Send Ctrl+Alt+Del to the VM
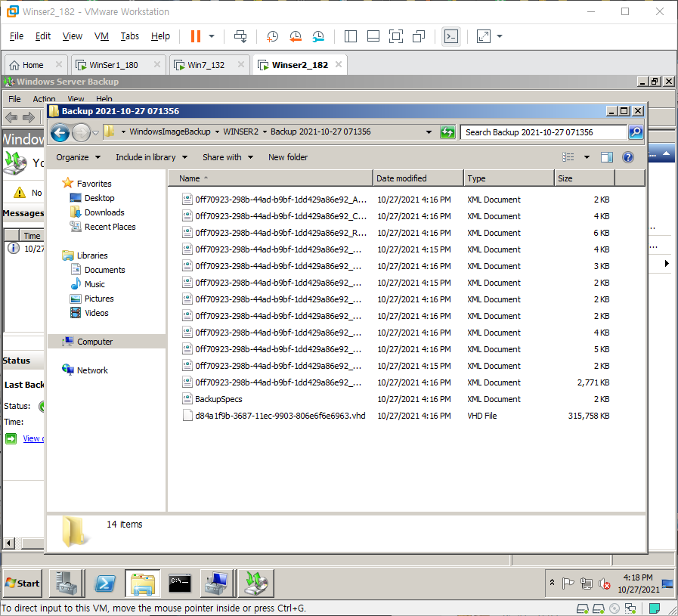The width and height of the screenshot is (678, 616). tap(240, 36)
